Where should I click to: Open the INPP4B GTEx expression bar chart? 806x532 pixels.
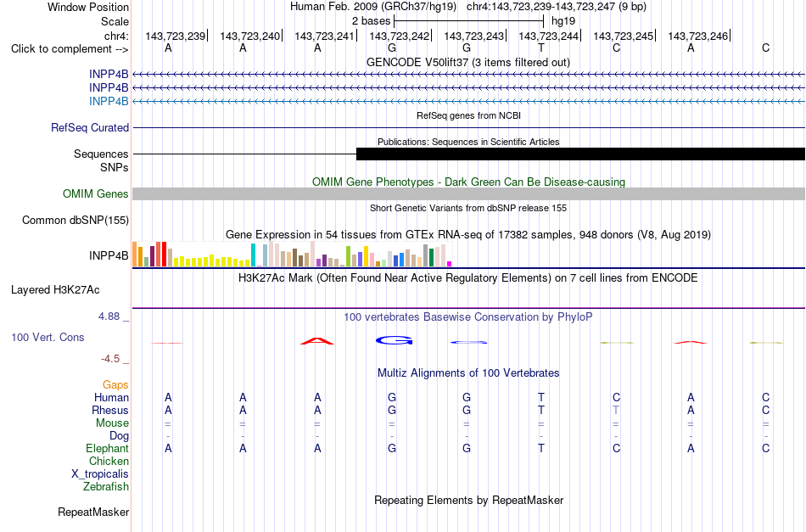click(x=292, y=254)
